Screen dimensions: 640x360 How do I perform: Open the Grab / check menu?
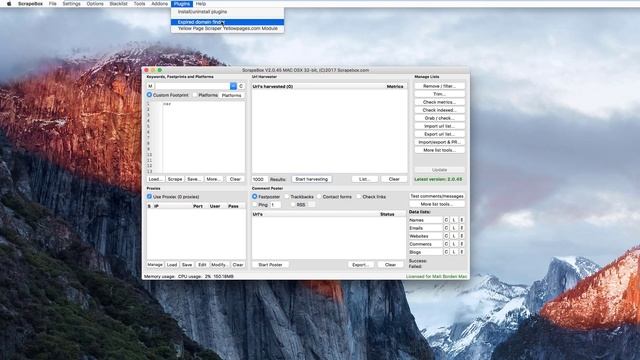tap(439, 118)
